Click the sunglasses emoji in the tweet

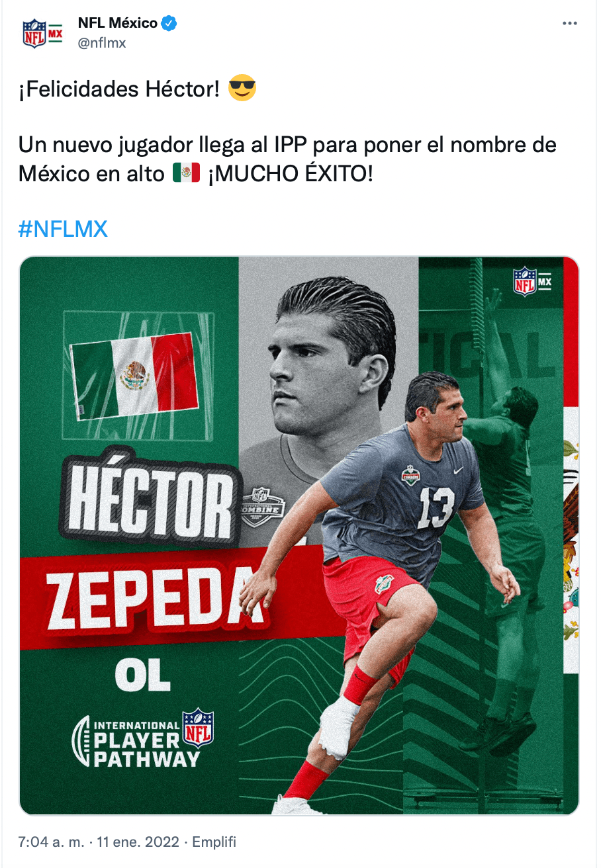point(242,88)
